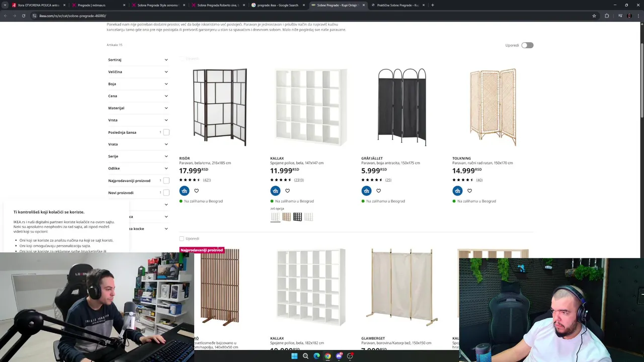Save GRÅFJÄLLET paravan to favorites heart
The height and width of the screenshot is (362, 644).
(x=378, y=191)
